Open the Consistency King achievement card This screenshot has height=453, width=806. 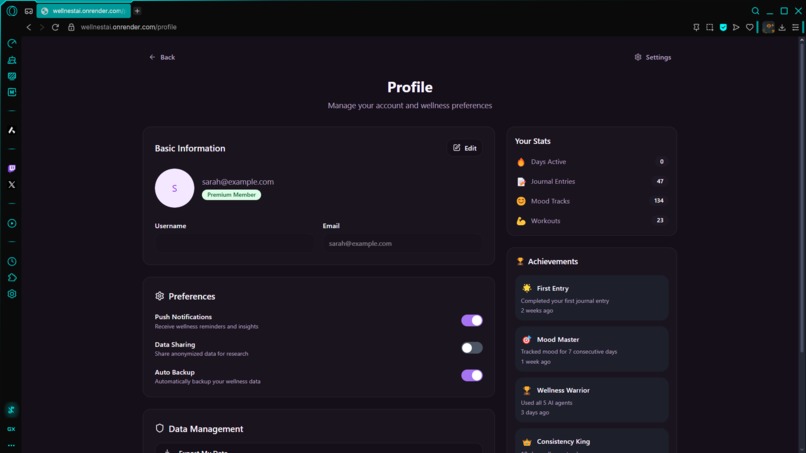(592, 441)
